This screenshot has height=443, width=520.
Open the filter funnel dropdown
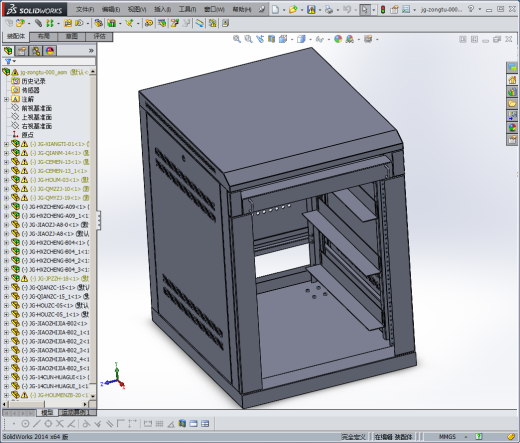tap(10, 61)
